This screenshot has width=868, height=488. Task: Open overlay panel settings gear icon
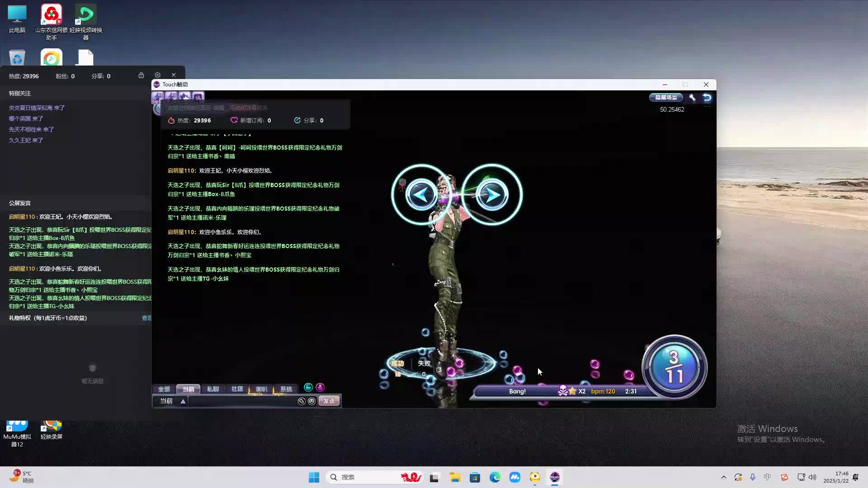tap(157, 75)
